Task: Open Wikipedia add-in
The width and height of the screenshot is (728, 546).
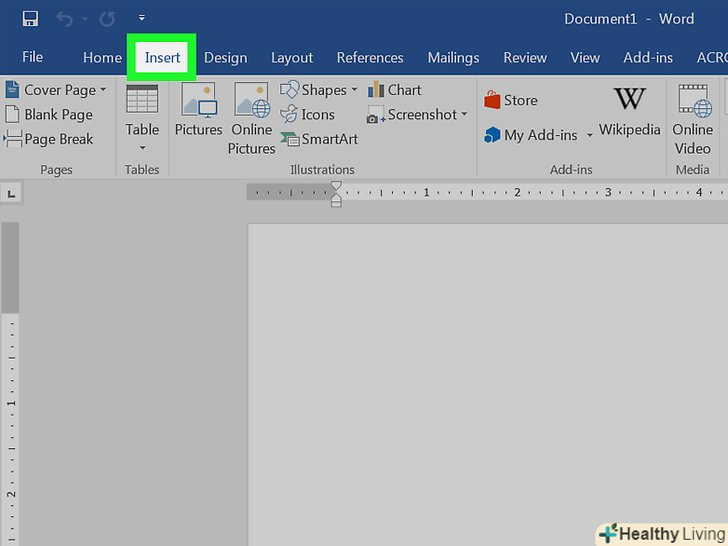Action: (629, 110)
